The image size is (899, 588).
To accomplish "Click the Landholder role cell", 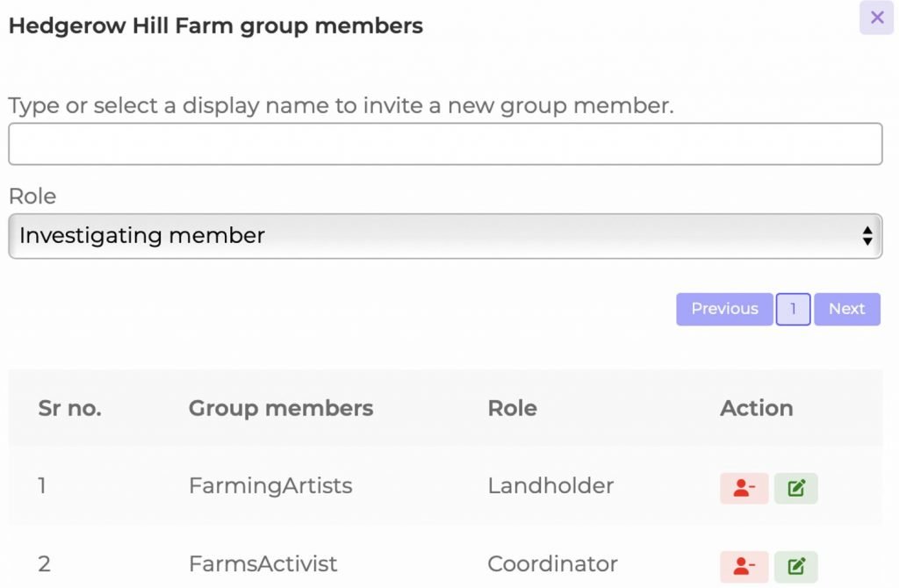I will [550, 486].
